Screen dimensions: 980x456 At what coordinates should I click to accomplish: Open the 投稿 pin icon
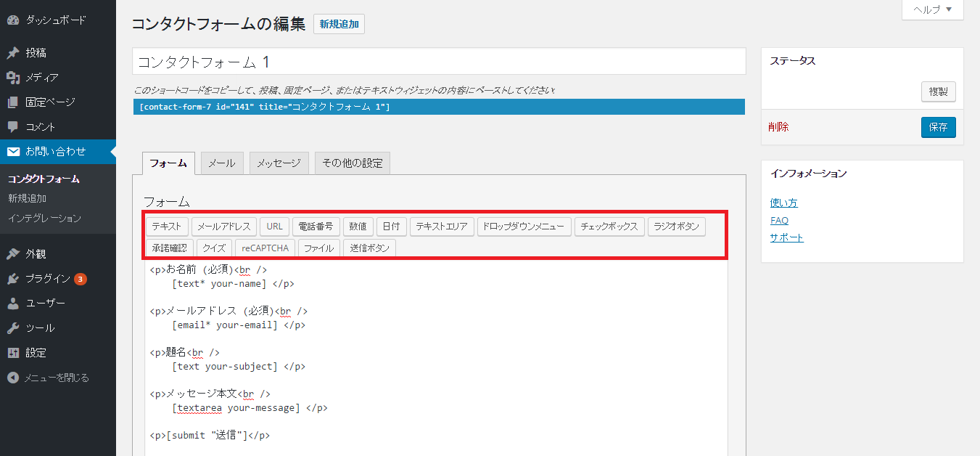tap(12, 52)
